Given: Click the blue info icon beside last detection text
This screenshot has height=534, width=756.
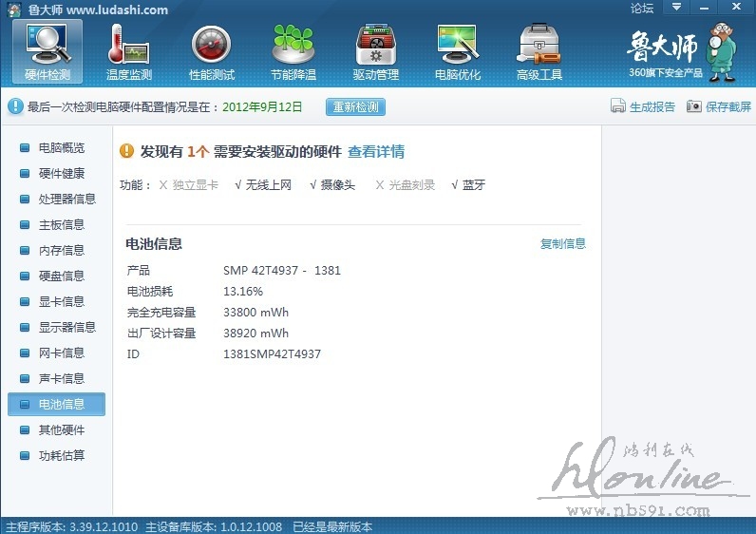Looking at the screenshot, I should click(15, 106).
